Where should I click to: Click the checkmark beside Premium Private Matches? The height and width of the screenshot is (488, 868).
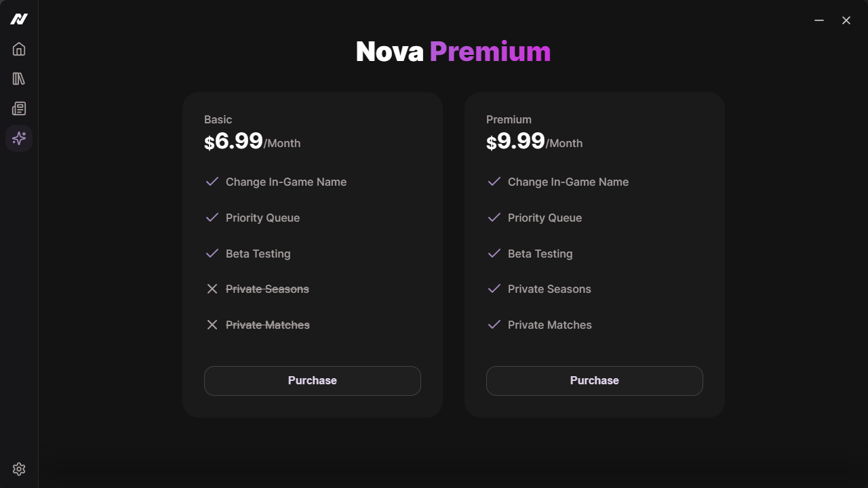(x=494, y=325)
